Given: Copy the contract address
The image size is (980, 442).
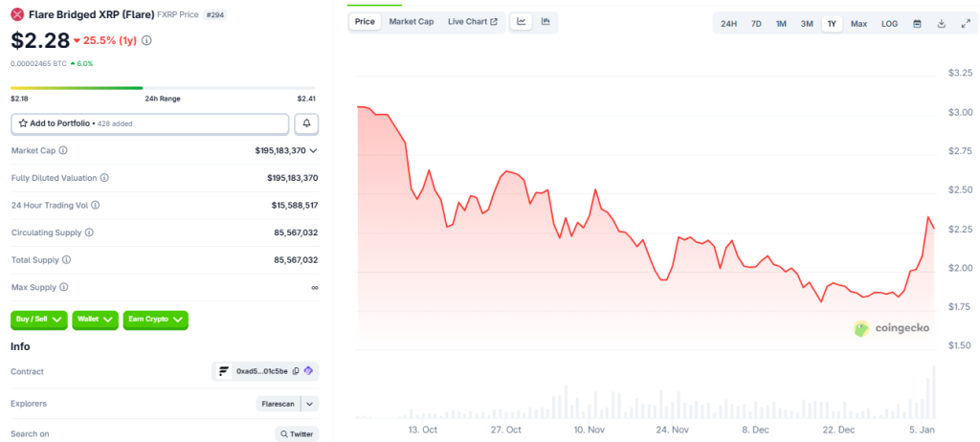Looking at the screenshot, I should pos(296,371).
